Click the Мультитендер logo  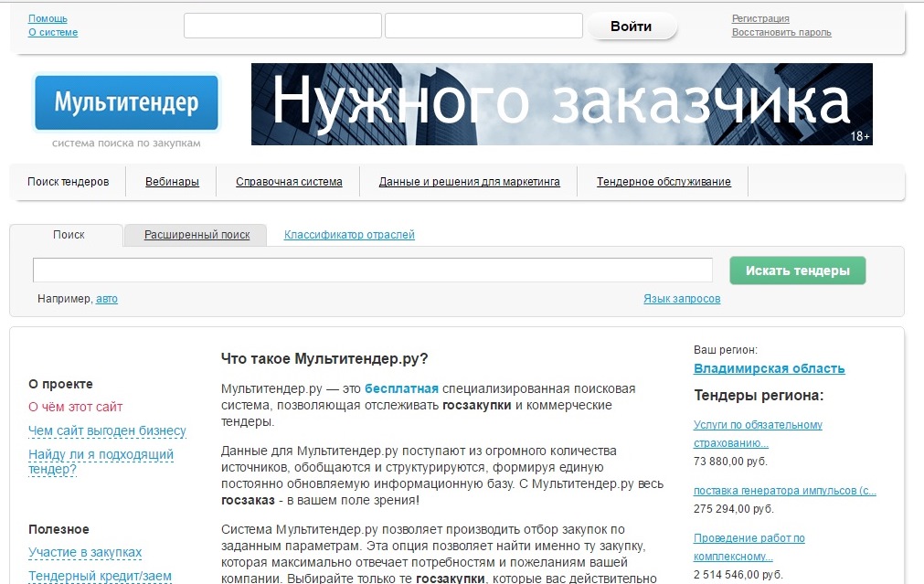126,102
